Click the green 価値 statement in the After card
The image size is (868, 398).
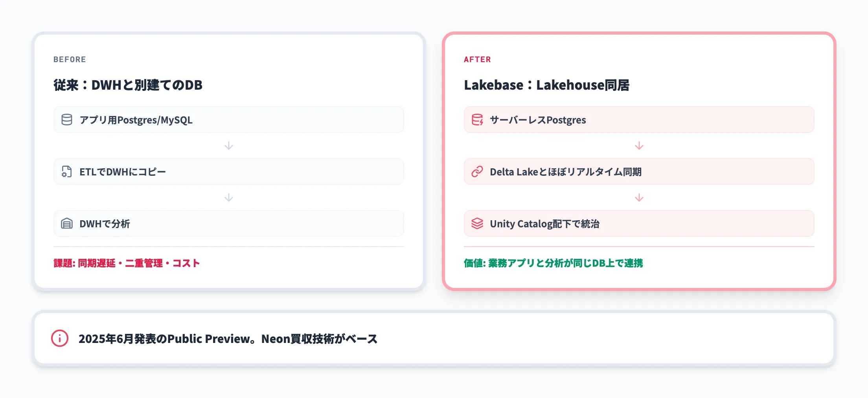(x=554, y=263)
